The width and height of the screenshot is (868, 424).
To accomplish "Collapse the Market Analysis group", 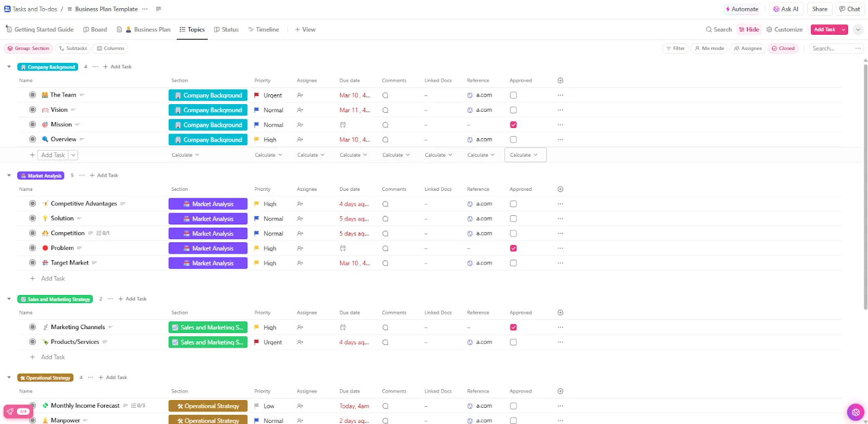I will (x=9, y=176).
